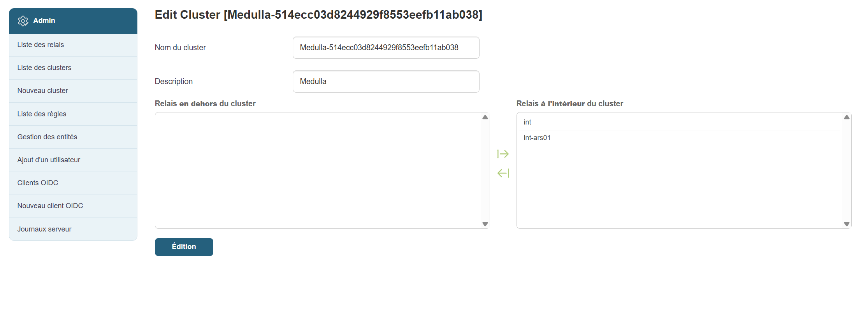Open Liste des relais menu

(x=40, y=45)
